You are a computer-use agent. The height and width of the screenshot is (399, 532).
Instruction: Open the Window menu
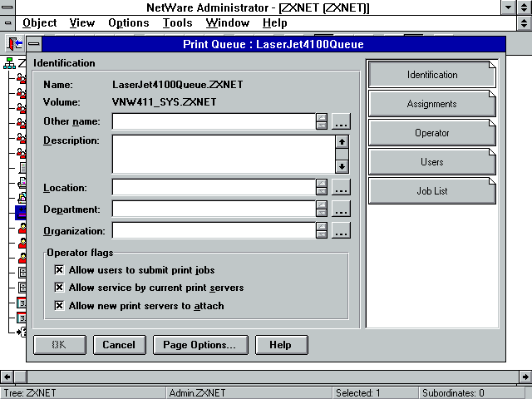point(227,22)
